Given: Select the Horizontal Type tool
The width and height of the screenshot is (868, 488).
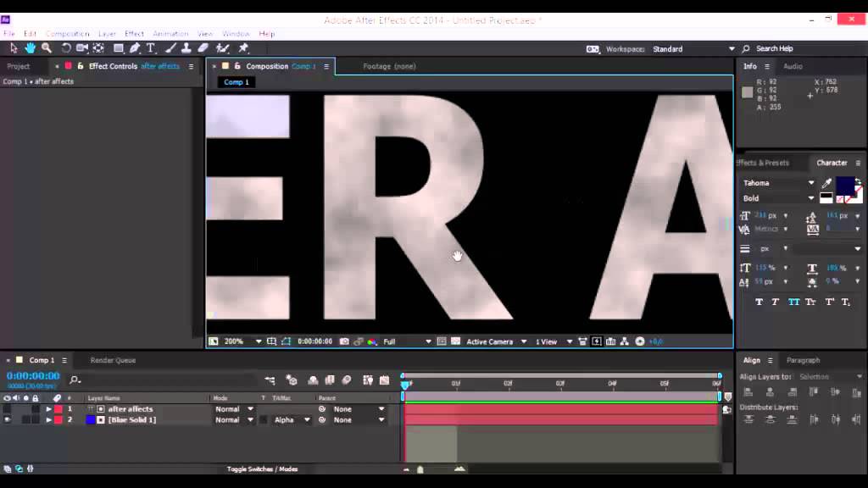Looking at the screenshot, I should pos(151,48).
